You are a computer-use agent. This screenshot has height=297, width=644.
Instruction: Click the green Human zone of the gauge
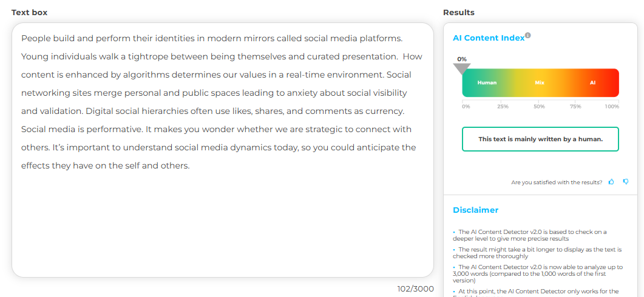[487, 82]
